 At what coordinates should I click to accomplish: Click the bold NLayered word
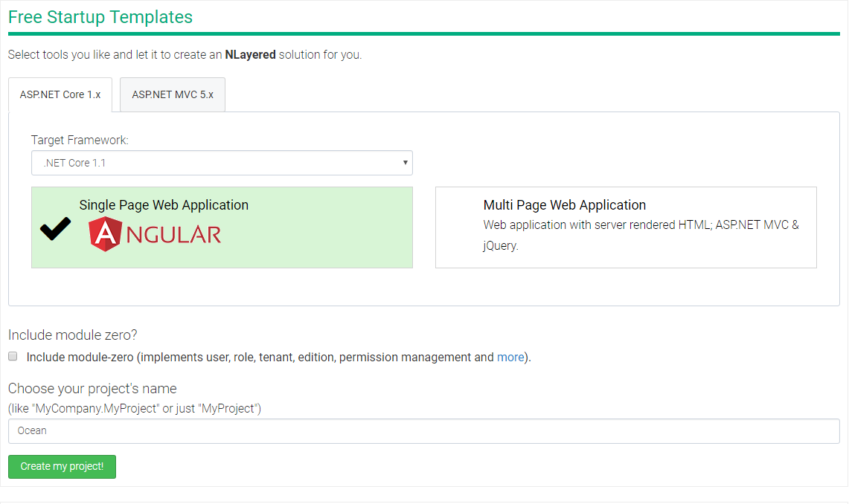250,54
